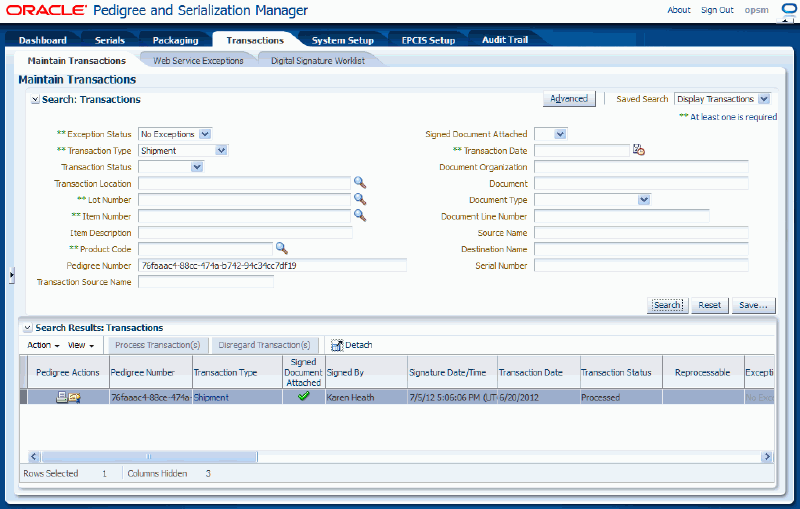The height and width of the screenshot is (509, 800).
Task: Click the Item Description input field
Action: coord(245,233)
